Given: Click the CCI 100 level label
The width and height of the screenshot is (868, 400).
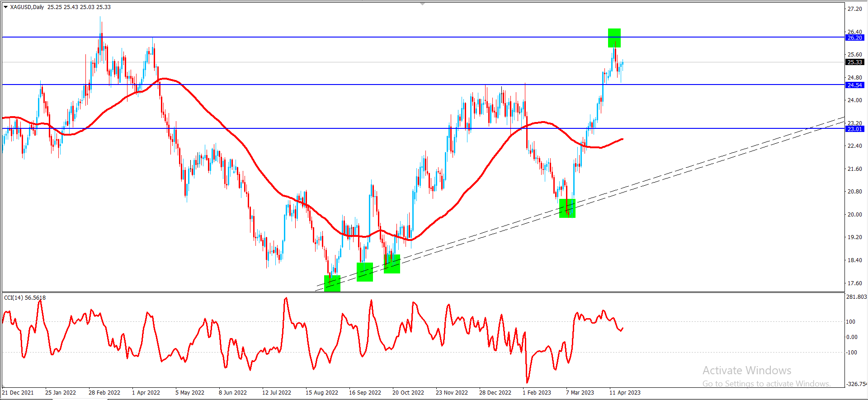Looking at the screenshot, I should (851, 322).
